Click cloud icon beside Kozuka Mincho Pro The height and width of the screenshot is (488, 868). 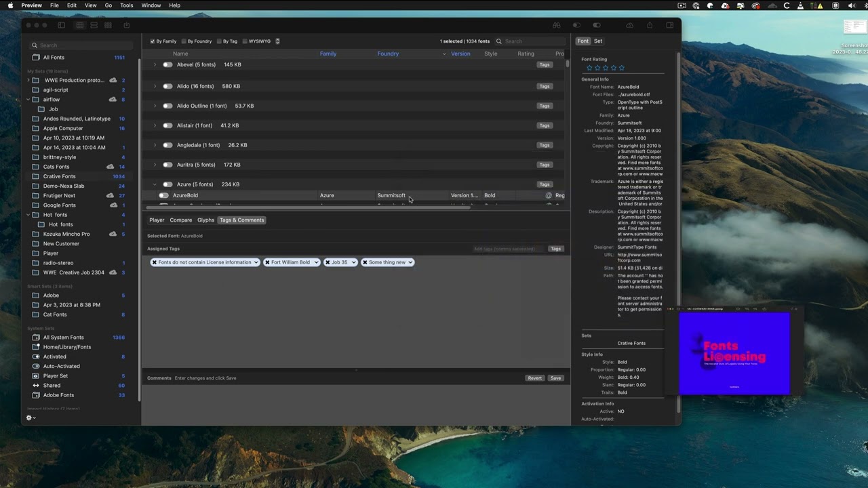pyautogui.click(x=113, y=234)
